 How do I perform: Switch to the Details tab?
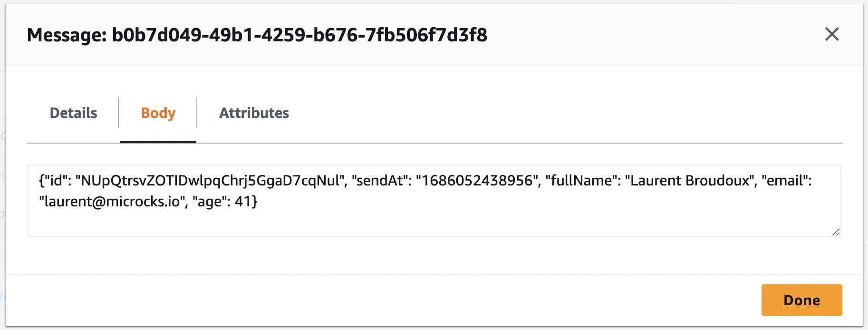[x=73, y=113]
